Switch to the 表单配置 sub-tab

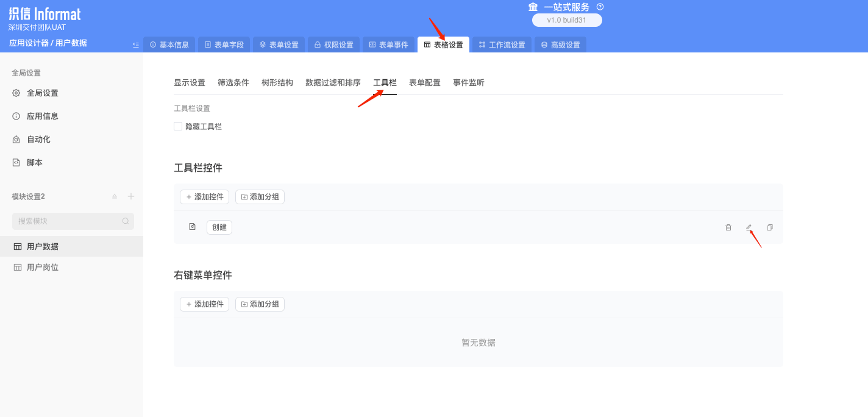[x=424, y=82]
